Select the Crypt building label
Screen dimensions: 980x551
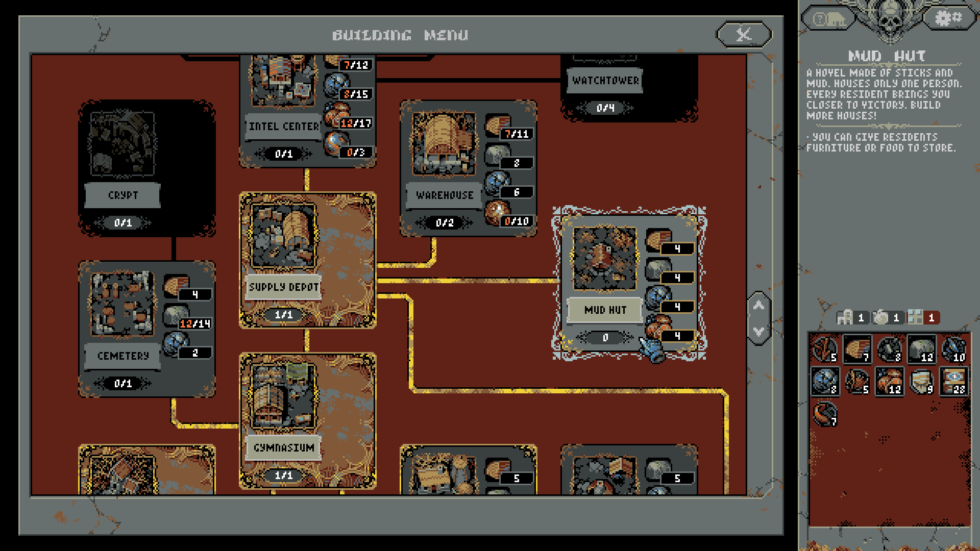tap(122, 195)
